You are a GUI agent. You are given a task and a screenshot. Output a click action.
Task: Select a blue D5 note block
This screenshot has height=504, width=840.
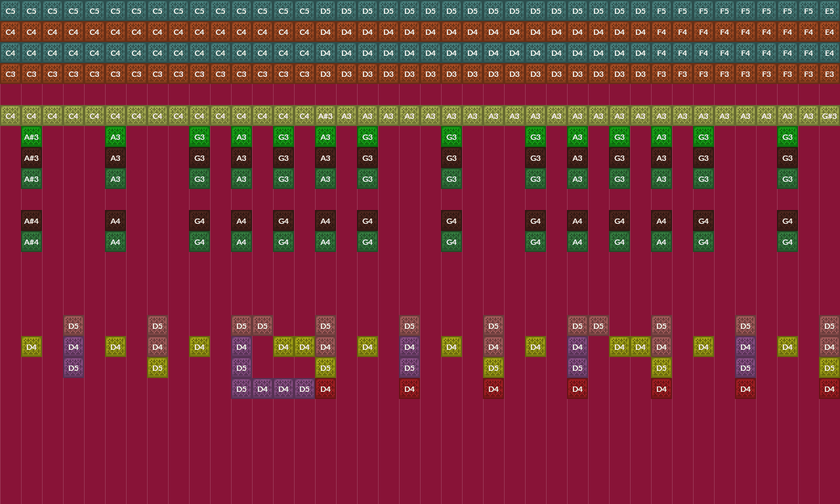[73, 367]
